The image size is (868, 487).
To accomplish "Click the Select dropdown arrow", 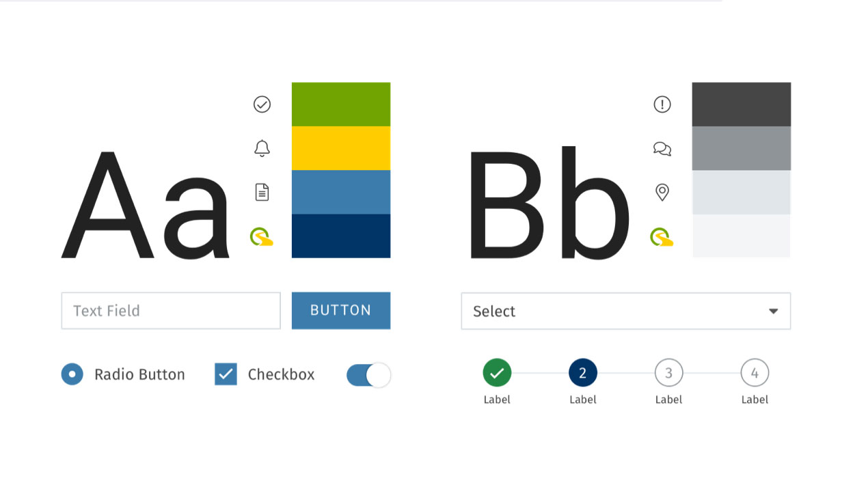I will point(773,311).
